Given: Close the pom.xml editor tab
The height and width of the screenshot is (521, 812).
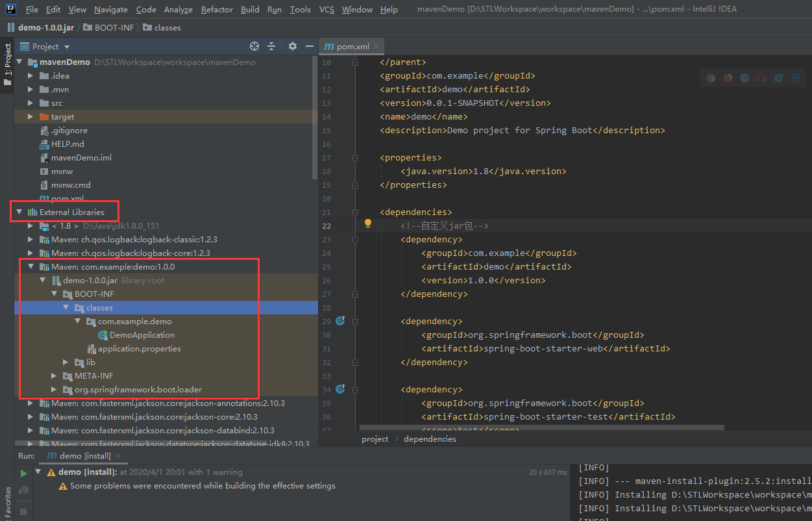Looking at the screenshot, I should coord(376,47).
